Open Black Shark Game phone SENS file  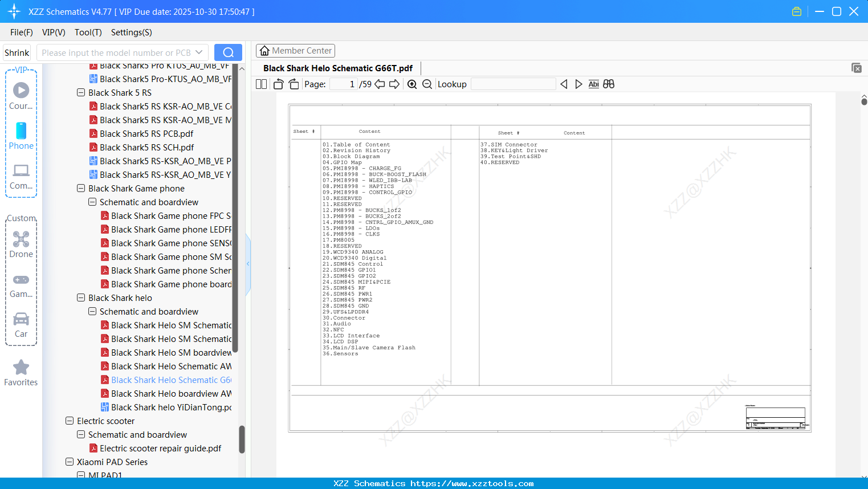click(x=166, y=243)
